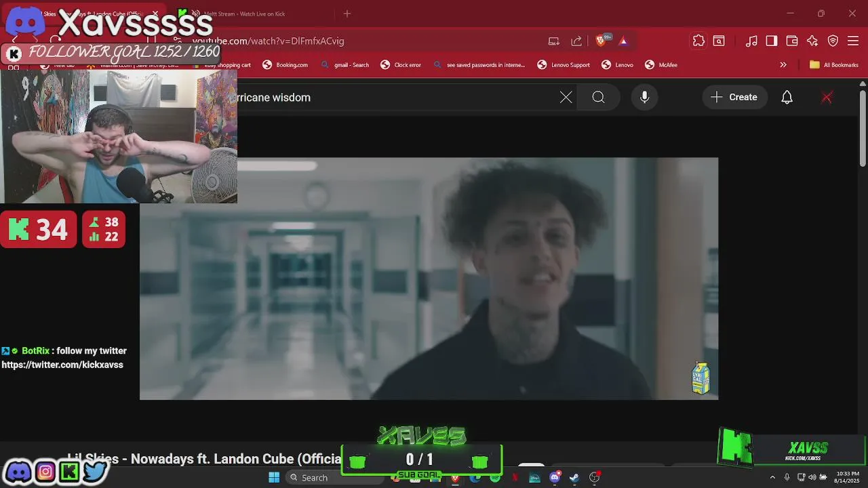Open the Booking.com bookmark
Image resolution: width=868 pixels, height=488 pixels.
pos(285,65)
